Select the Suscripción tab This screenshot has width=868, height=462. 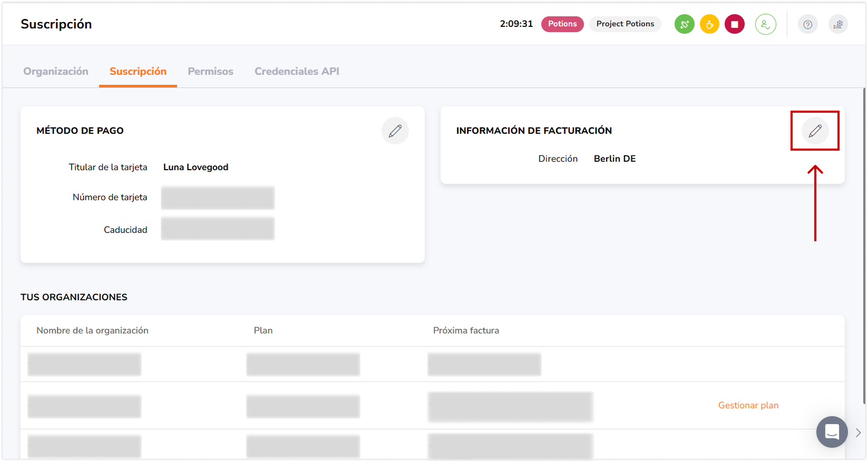coord(138,71)
